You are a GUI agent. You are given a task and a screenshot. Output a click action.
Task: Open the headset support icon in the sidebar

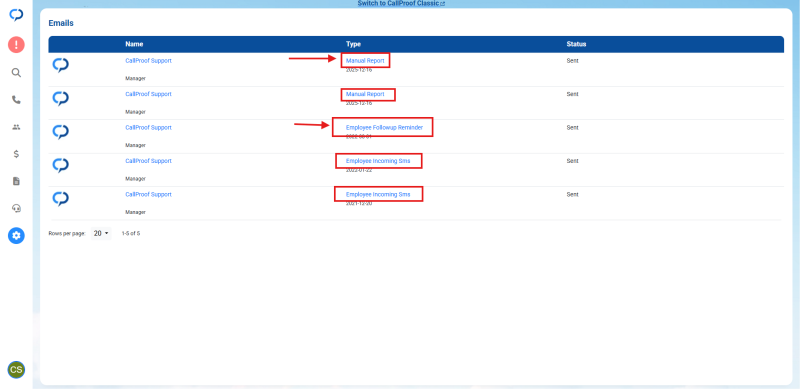click(x=16, y=208)
